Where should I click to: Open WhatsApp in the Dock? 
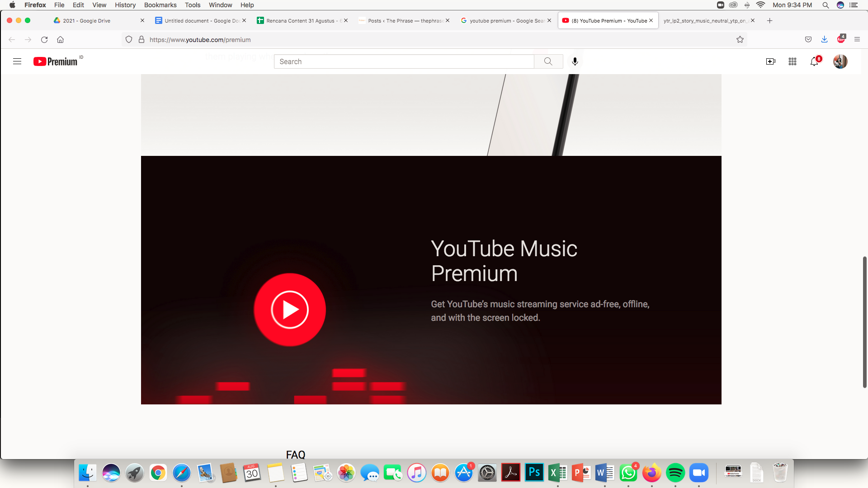pos(628,473)
